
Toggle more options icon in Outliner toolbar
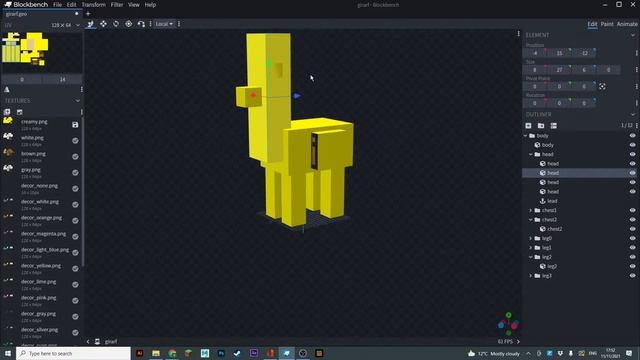(x=553, y=125)
